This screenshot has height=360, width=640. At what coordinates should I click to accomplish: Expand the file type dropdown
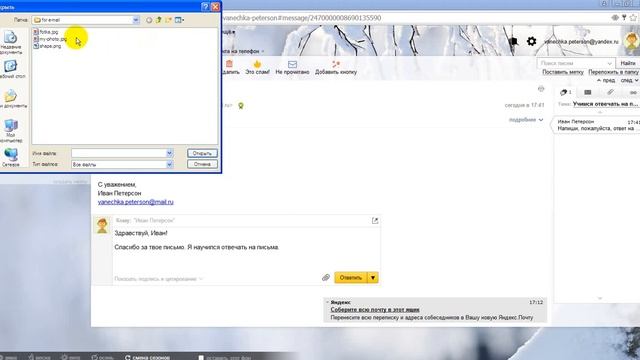point(169,164)
